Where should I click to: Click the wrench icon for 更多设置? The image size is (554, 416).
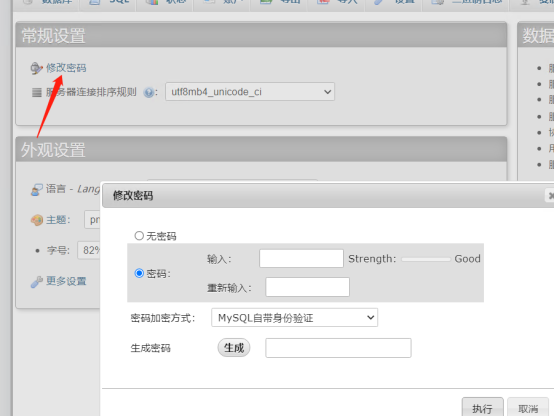[x=36, y=282]
